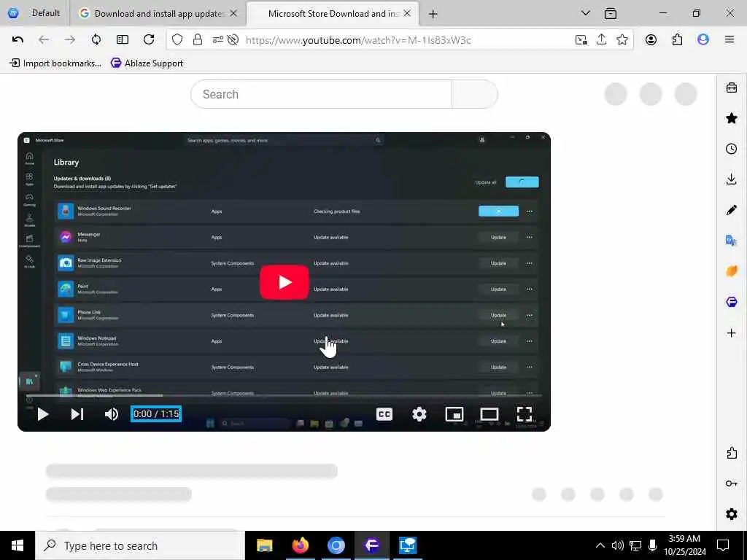
Task: Mute the video with the speaker icon
Action: 112,414
